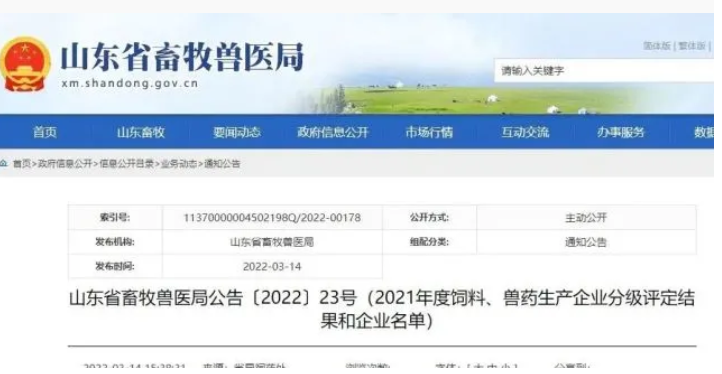
Task: Open the 要闻动态 navigation menu
Action: [237, 132]
